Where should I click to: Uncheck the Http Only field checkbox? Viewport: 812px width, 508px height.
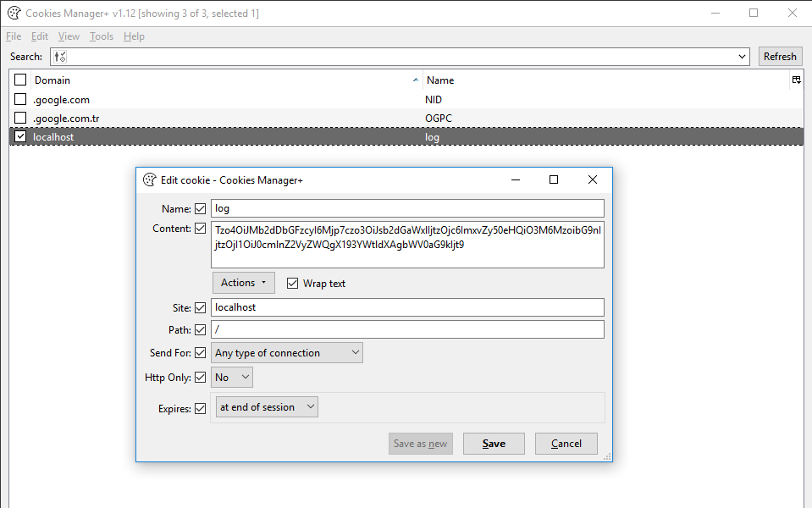tap(200, 377)
